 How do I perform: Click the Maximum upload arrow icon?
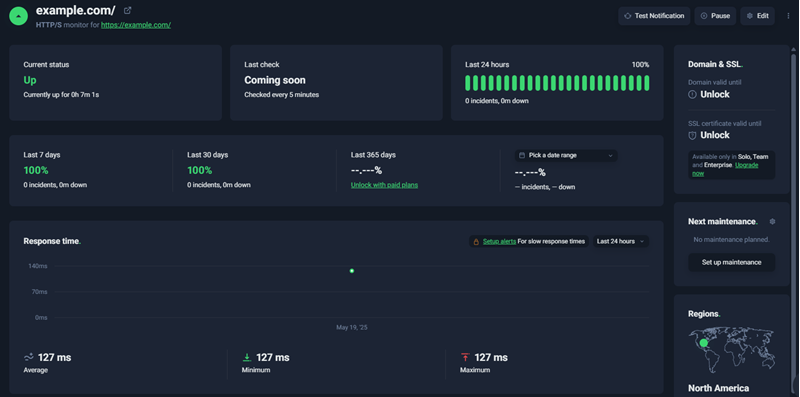[x=465, y=357]
